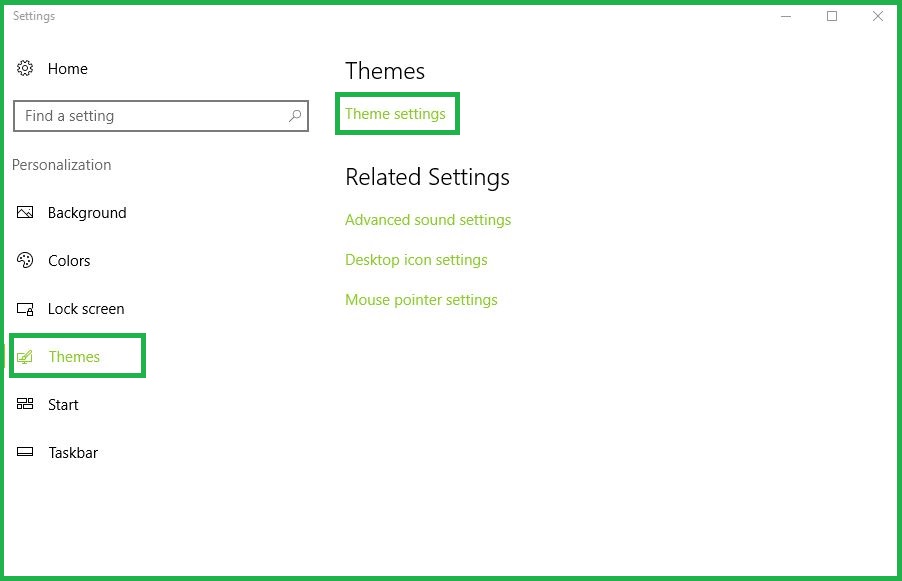Open the Background section
902x581 pixels.
pyautogui.click(x=87, y=213)
